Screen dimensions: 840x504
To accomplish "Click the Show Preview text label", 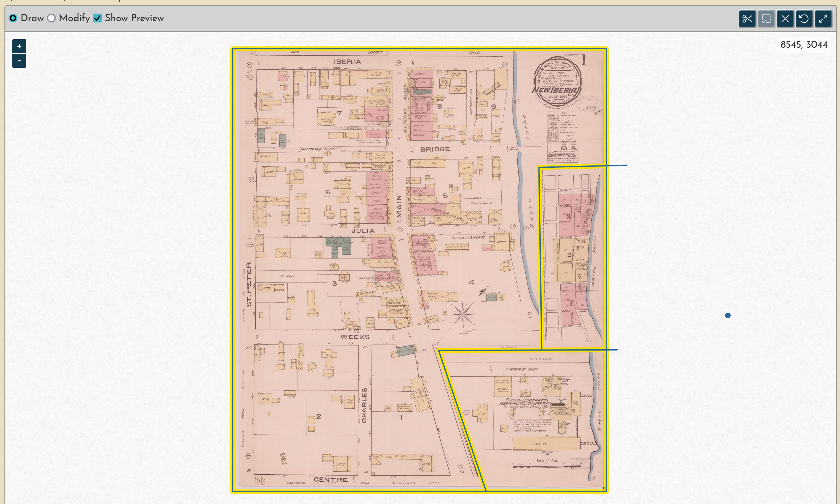I will [x=134, y=18].
